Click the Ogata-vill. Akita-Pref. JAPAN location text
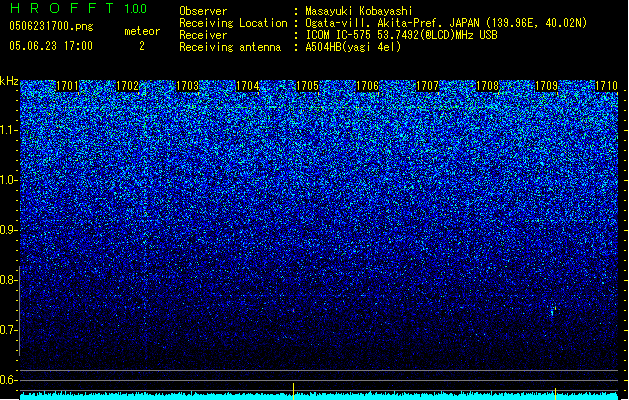The height and width of the screenshot is (400, 629). 446,23
